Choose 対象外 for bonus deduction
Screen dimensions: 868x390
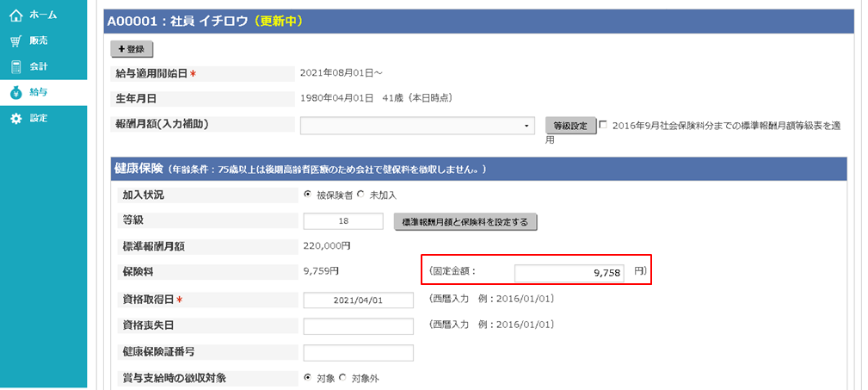point(342,377)
